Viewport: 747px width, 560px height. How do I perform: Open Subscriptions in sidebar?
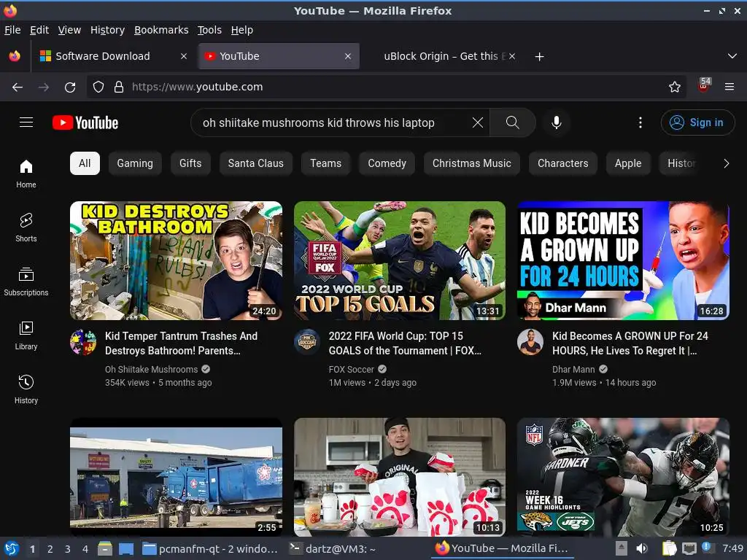(x=26, y=281)
